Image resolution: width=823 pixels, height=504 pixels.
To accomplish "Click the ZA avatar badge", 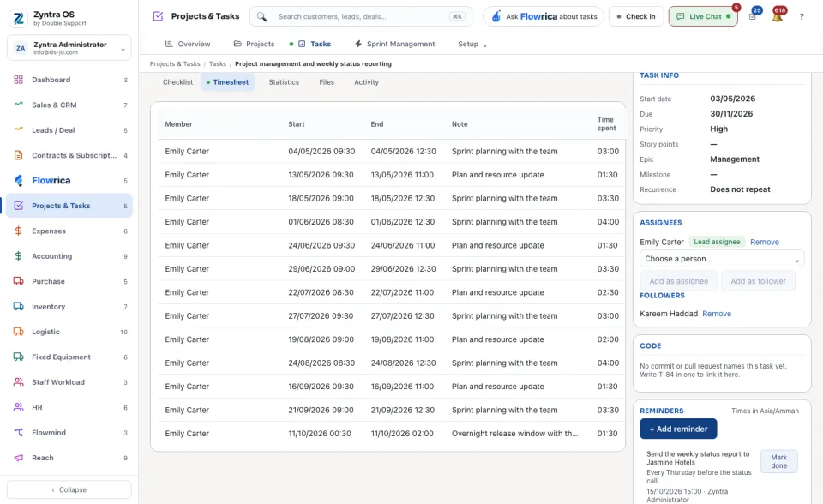I will [x=21, y=48].
